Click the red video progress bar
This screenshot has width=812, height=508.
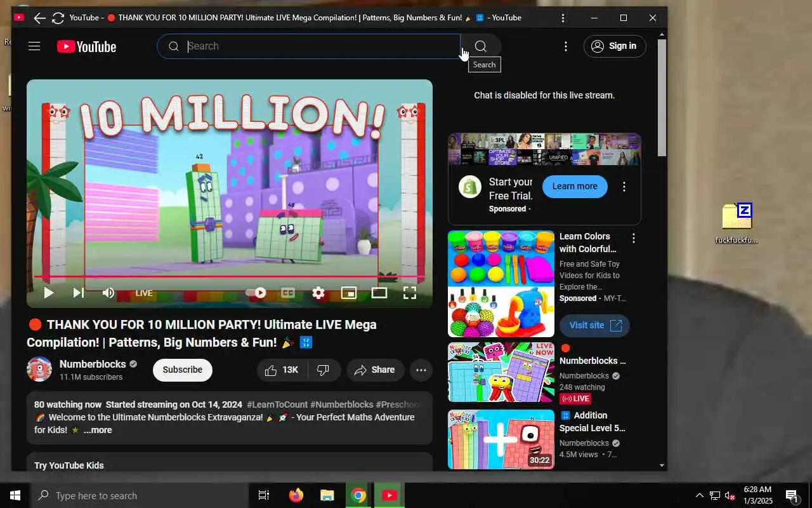click(230, 277)
